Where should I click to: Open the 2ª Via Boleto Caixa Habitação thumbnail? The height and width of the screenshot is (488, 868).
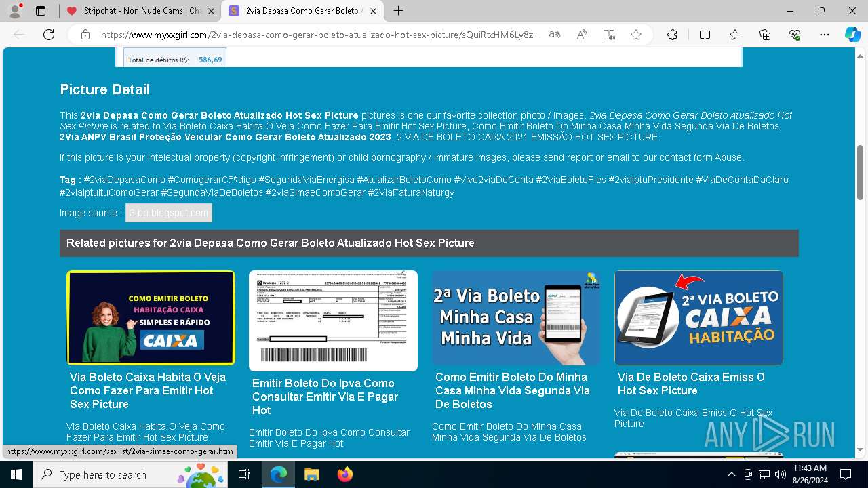tap(698, 318)
